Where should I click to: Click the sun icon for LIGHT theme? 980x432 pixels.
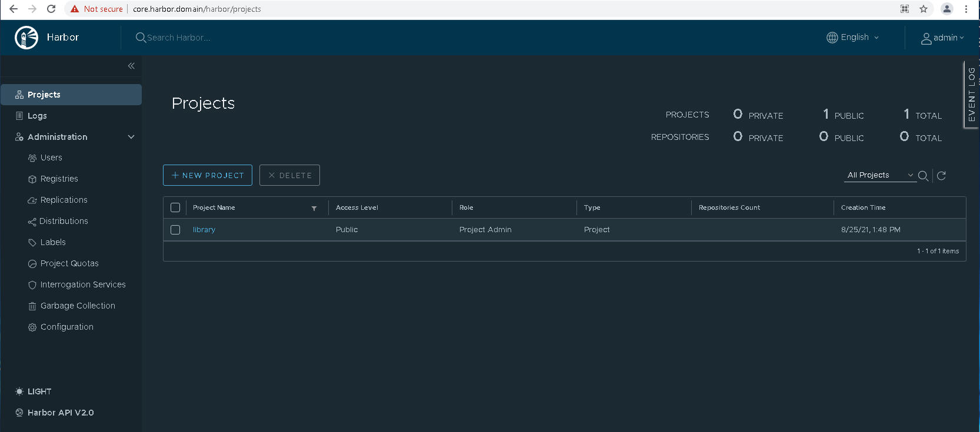pyautogui.click(x=19, y=391)
